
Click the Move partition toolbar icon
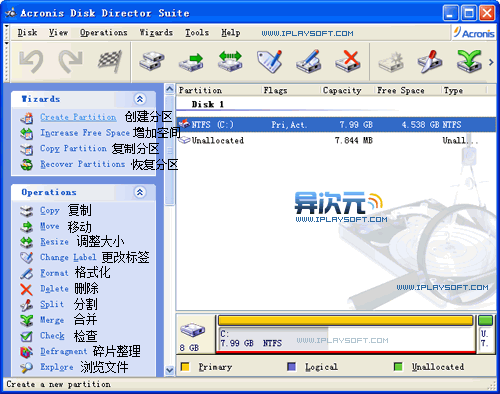(191, 61)
